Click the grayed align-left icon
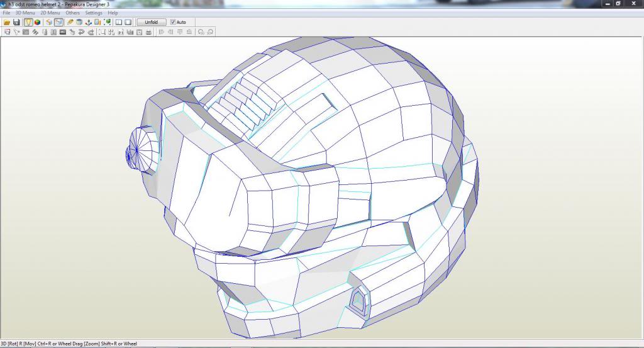 [162, 32]
